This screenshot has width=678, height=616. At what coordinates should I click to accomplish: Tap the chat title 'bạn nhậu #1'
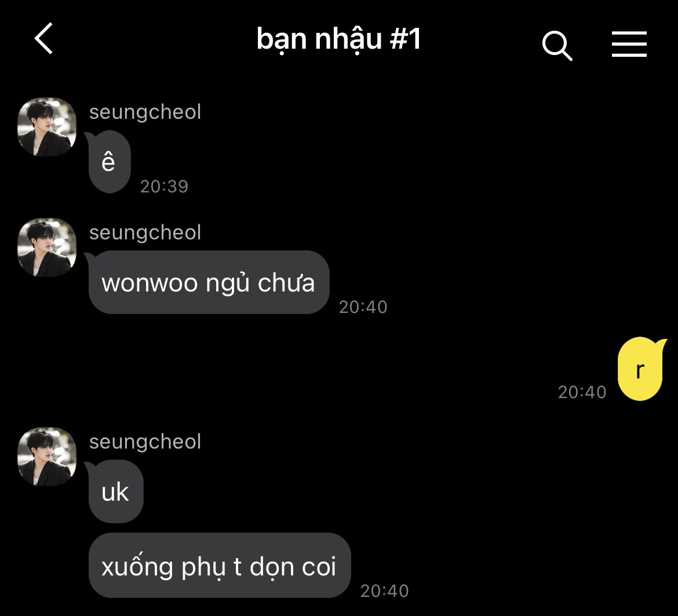(x=338, y=39)
